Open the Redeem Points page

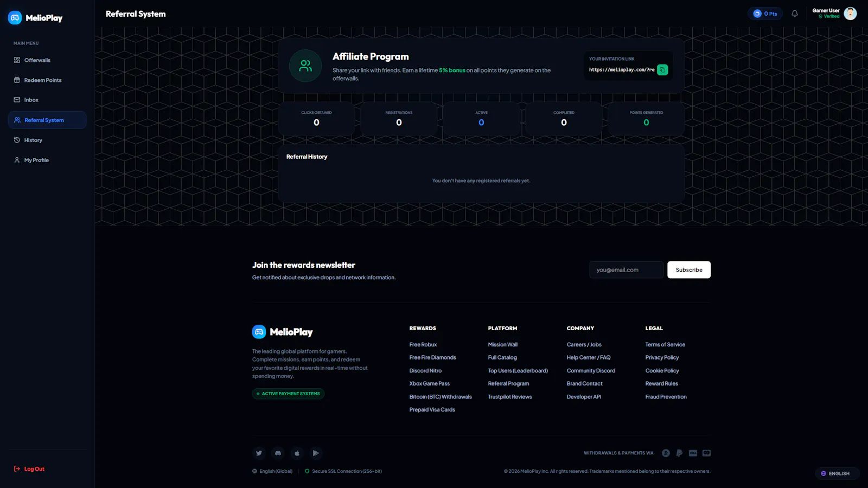point(47,80)
